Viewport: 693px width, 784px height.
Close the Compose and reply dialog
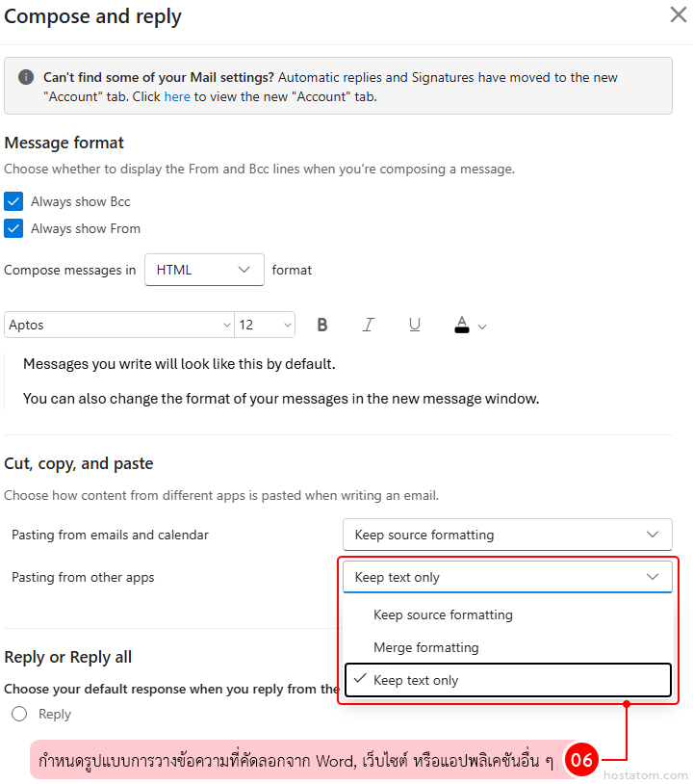pyautogui.click(x=678, y=14)
